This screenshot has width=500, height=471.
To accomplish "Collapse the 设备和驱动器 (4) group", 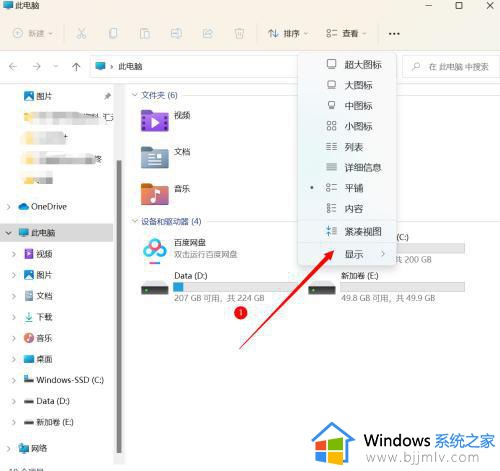I will pos(135,221).
